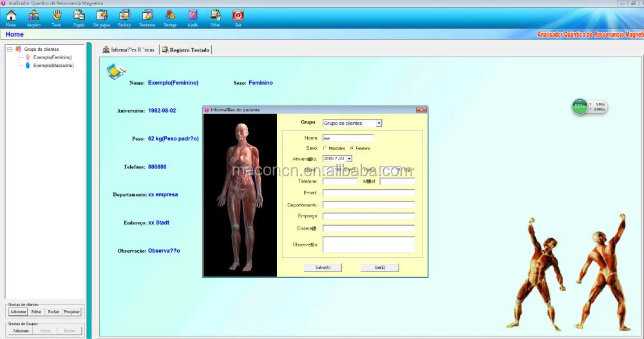Open the Aniversário date picker dropdown
The height and width of the screenshot is (339, 644).
349,158
